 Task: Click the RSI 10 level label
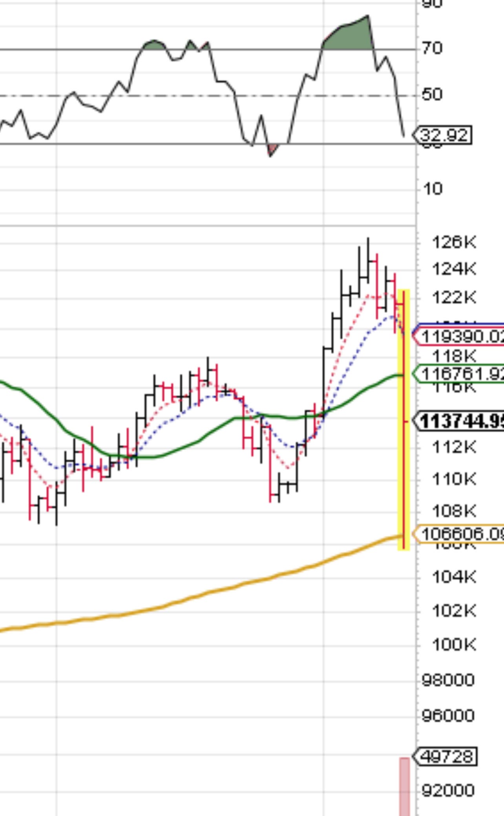click(x=433, y=189)
